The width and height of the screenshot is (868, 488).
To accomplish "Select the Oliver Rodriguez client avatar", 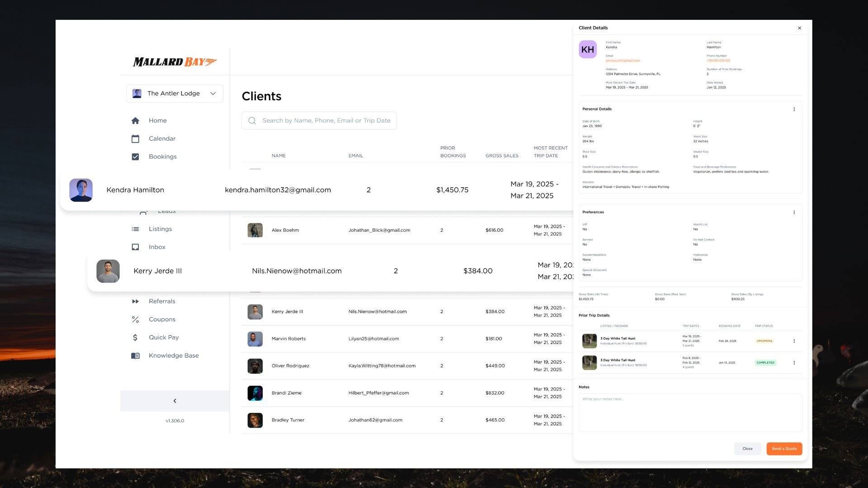I will (x=255, y=366).
